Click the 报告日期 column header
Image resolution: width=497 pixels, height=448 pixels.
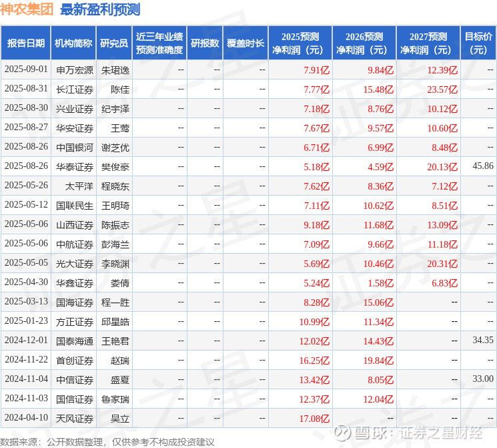[25, 43]
